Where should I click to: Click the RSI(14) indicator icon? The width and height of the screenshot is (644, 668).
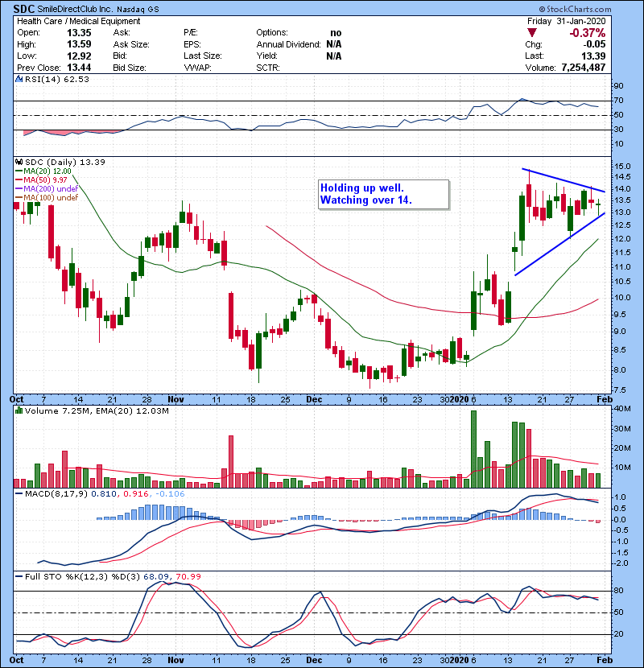19,79
